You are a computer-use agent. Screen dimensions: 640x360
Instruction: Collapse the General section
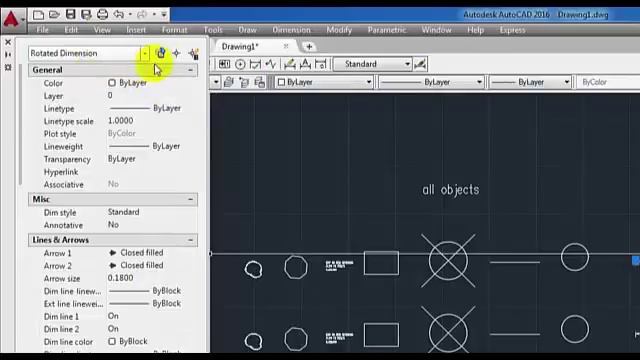(190, 70)
